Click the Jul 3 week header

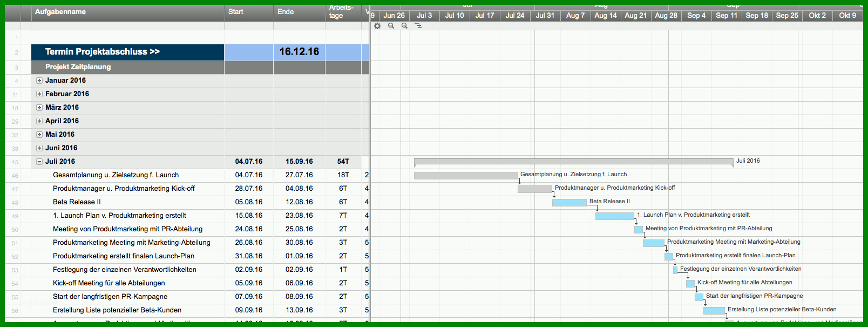tap(424, 16)
